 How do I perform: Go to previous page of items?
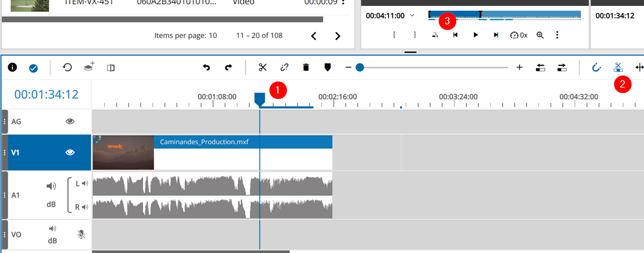tap(314, 36)
